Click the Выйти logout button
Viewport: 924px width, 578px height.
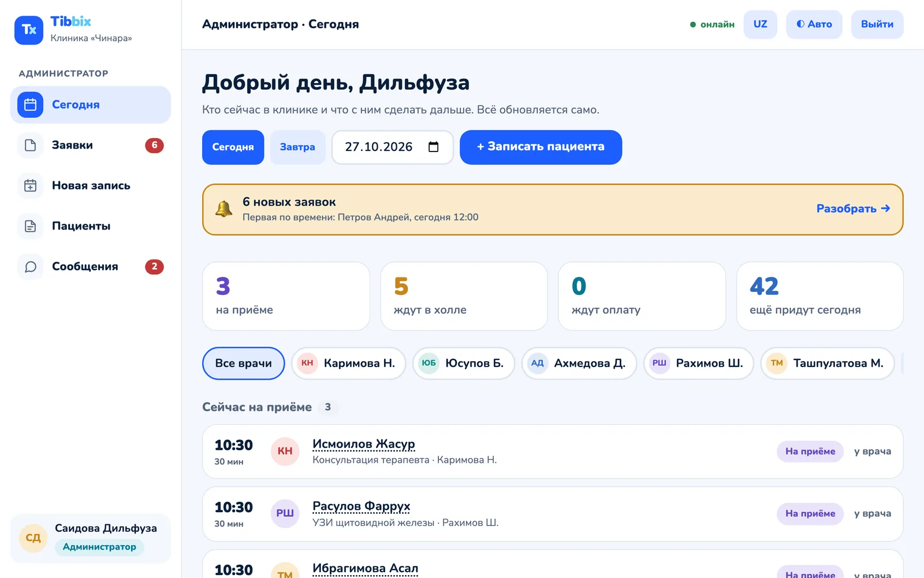point(877,24)
